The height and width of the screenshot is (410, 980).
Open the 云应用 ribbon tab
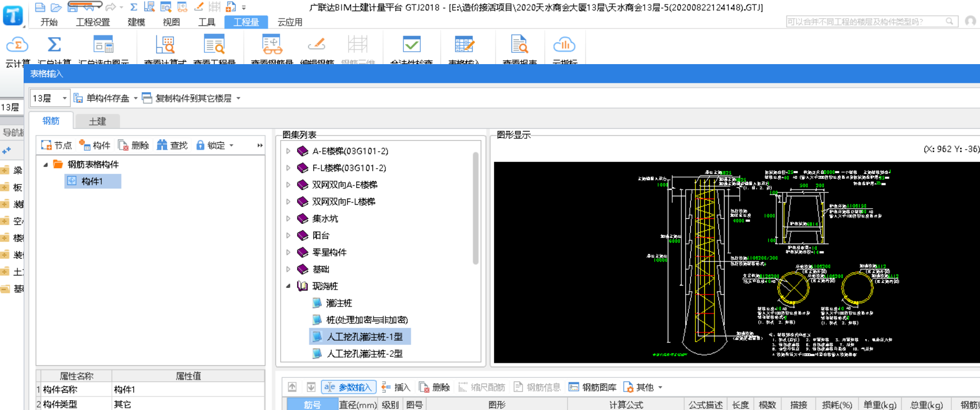(x=290, y=22)
